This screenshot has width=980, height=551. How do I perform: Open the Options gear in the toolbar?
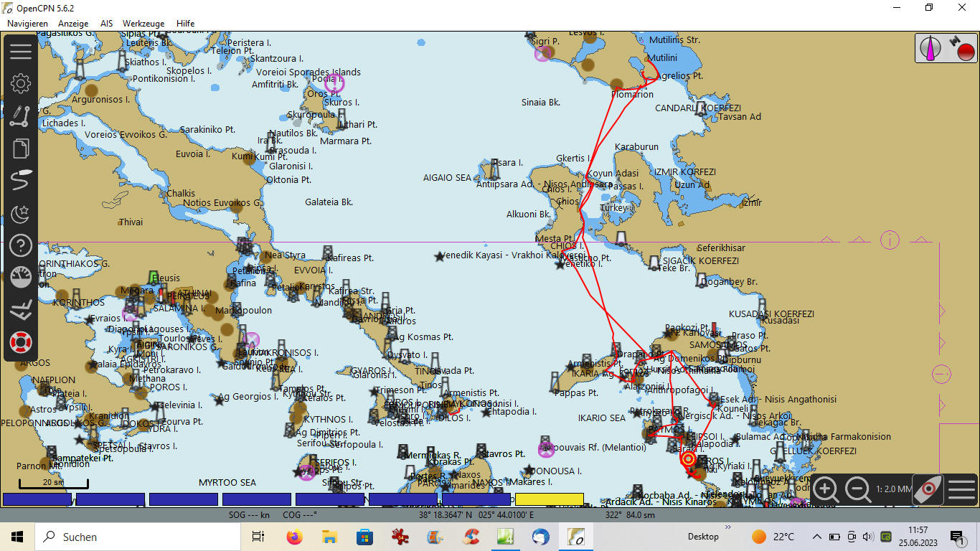(21, 83)
